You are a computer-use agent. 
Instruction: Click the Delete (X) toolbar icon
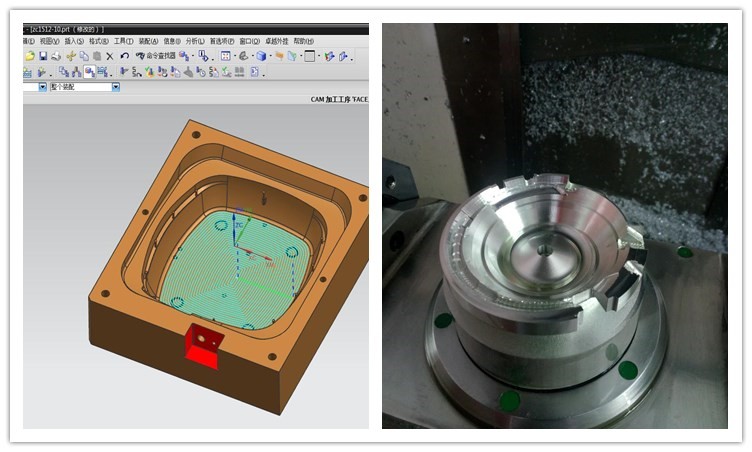[x=109, y=57]
